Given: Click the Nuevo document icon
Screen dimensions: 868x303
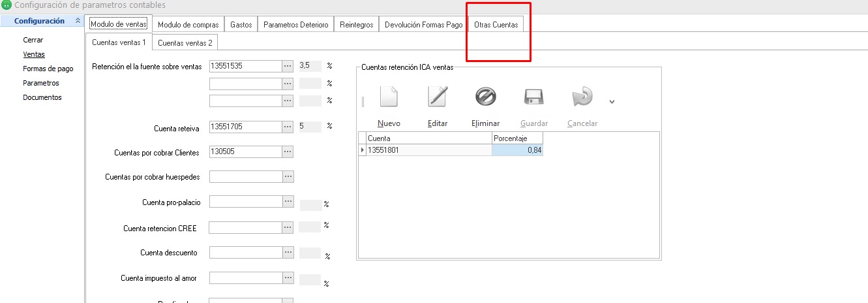Looking at the screenshot, I should coord(389,97).
